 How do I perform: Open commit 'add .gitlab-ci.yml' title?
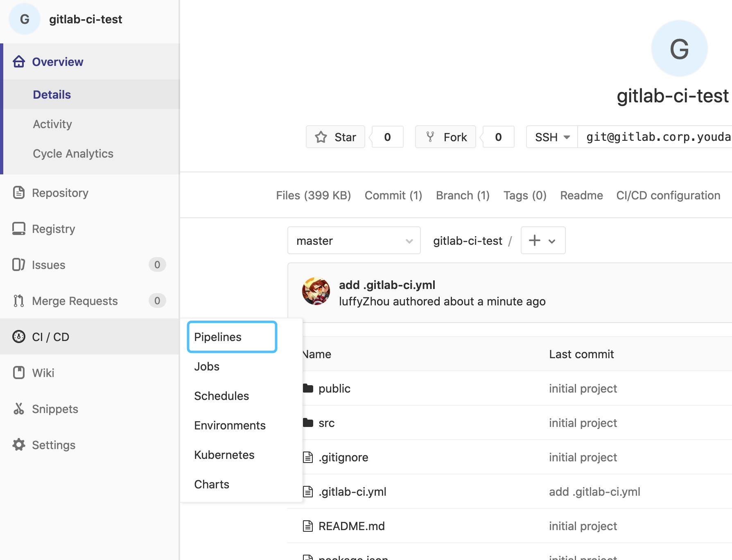387,285
